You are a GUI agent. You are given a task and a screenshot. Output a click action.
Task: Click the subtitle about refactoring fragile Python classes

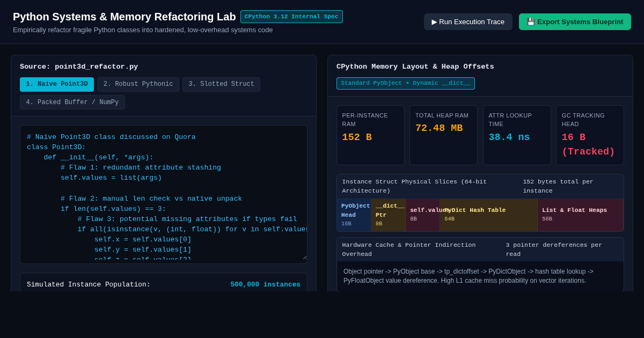click(143, 30)
